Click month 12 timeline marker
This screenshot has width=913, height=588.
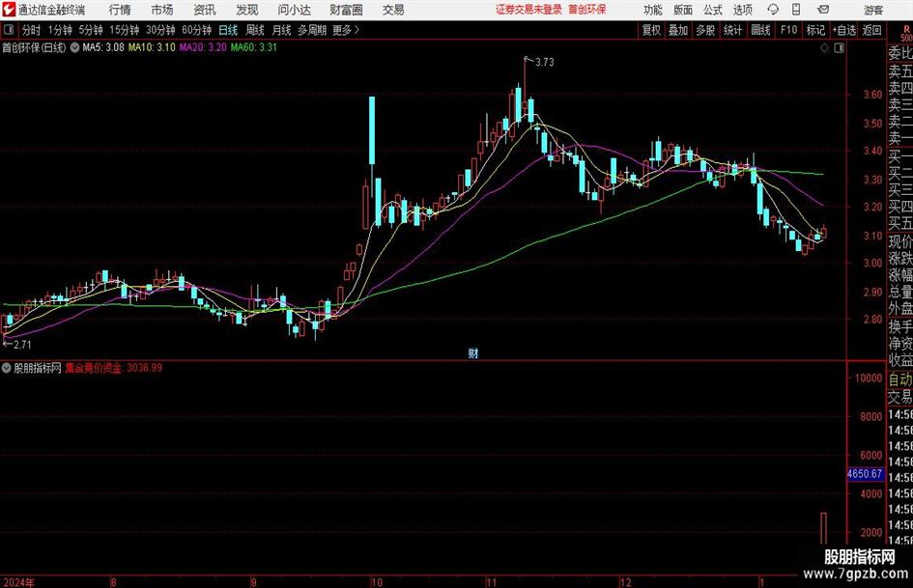(625, 582)
